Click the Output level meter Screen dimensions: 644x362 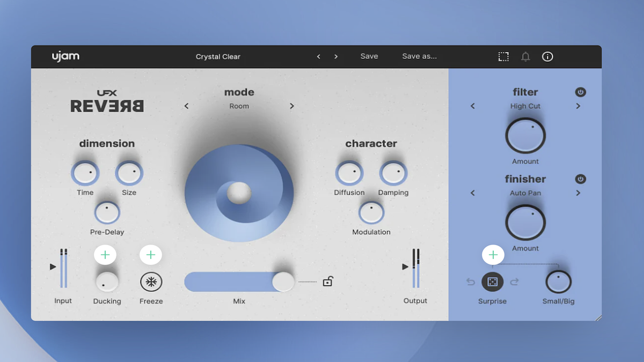[x=416, y=268]
